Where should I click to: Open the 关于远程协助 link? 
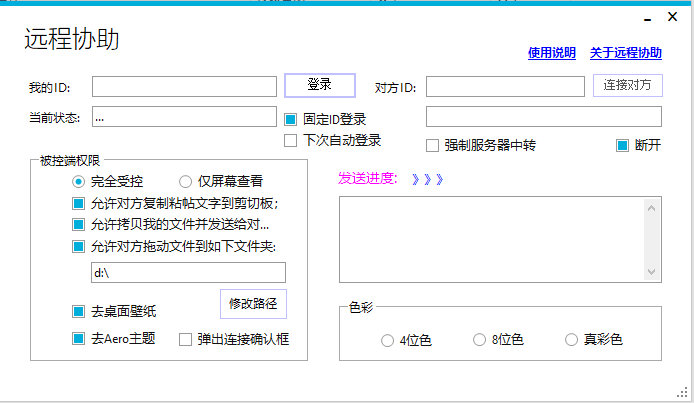[625, 53]
